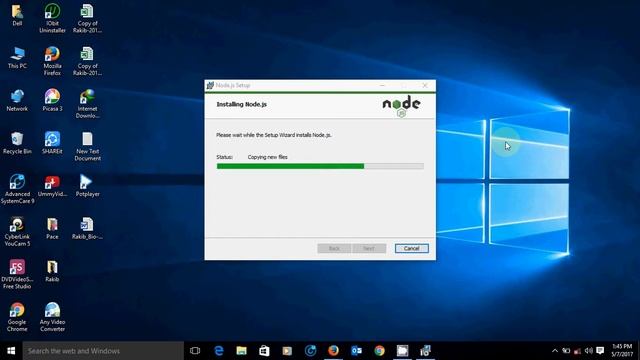Select the This PC desktop icon
640x360 pixels.
click(17, 58)
